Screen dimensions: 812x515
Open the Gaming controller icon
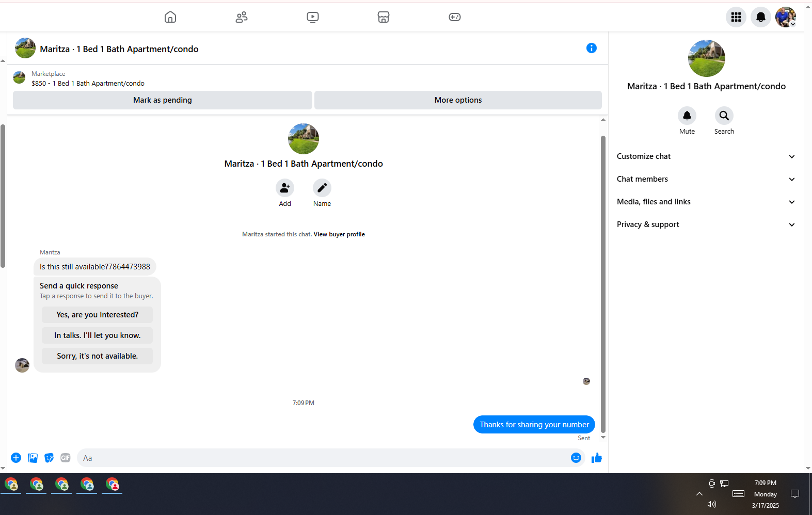[x=455, y=17]
